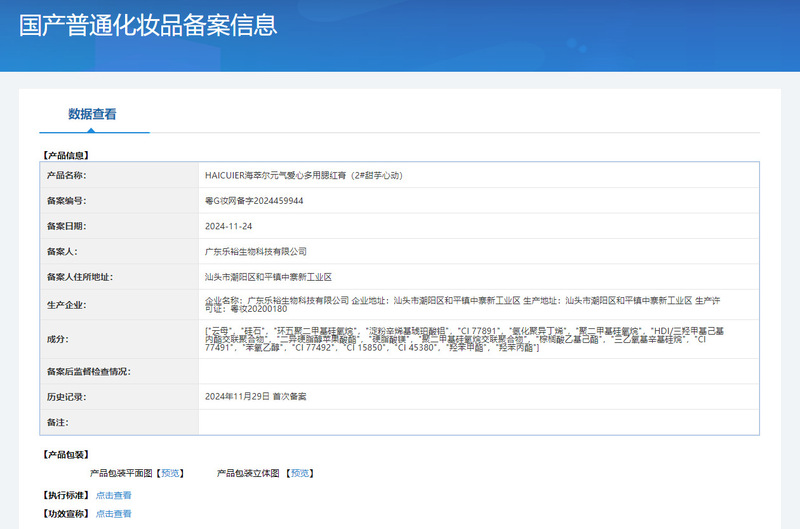Viewport: 800px width, 529px height.
Task: Click the 备案编号 row label
Action: coord(66,201)
